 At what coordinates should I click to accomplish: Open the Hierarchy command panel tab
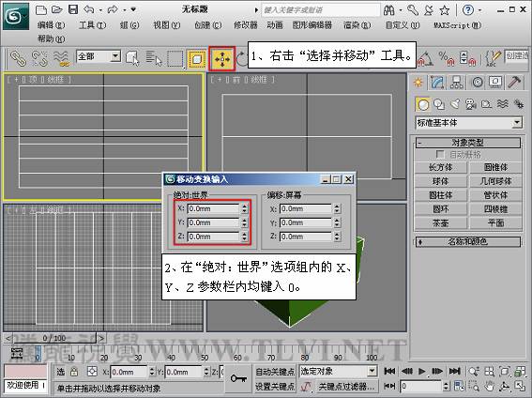457,83
